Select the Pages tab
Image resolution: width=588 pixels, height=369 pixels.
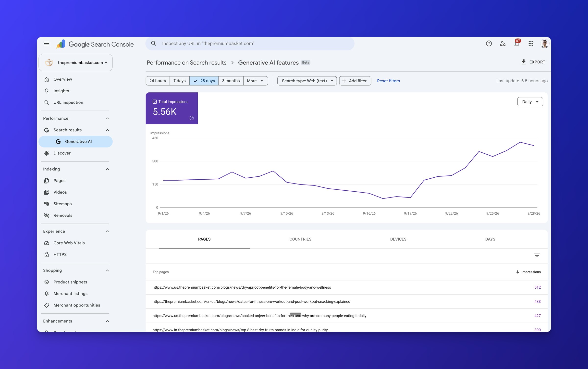pyautogui.click(x=204, y=239)
